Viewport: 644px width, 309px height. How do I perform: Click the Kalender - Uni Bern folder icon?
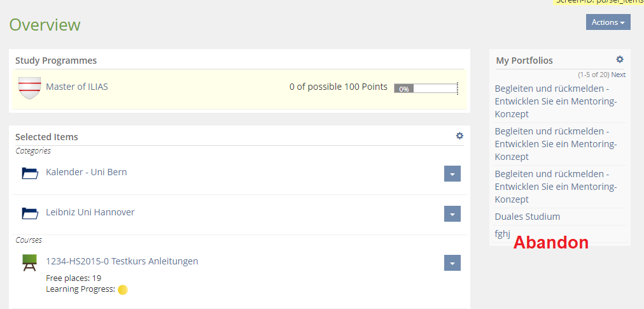[30, 173]
